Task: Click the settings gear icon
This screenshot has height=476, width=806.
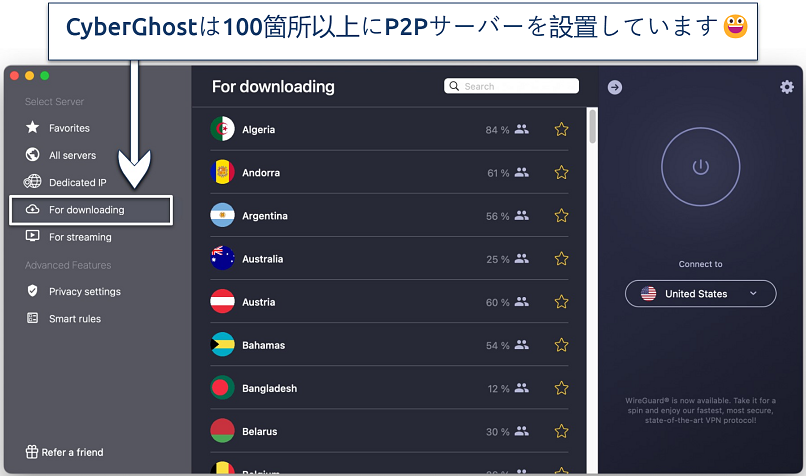Action: point(786,87)
